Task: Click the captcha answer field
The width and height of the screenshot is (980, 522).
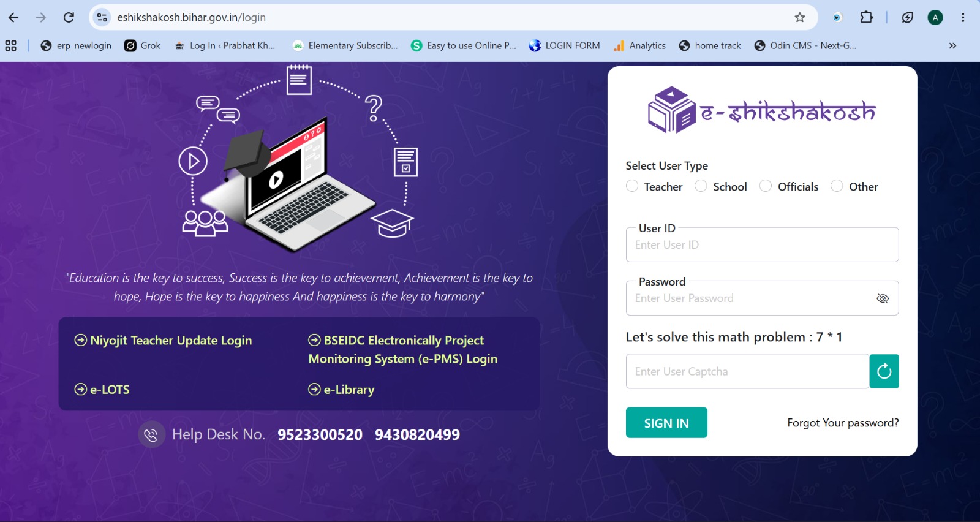Action: [x=747, y=371]
